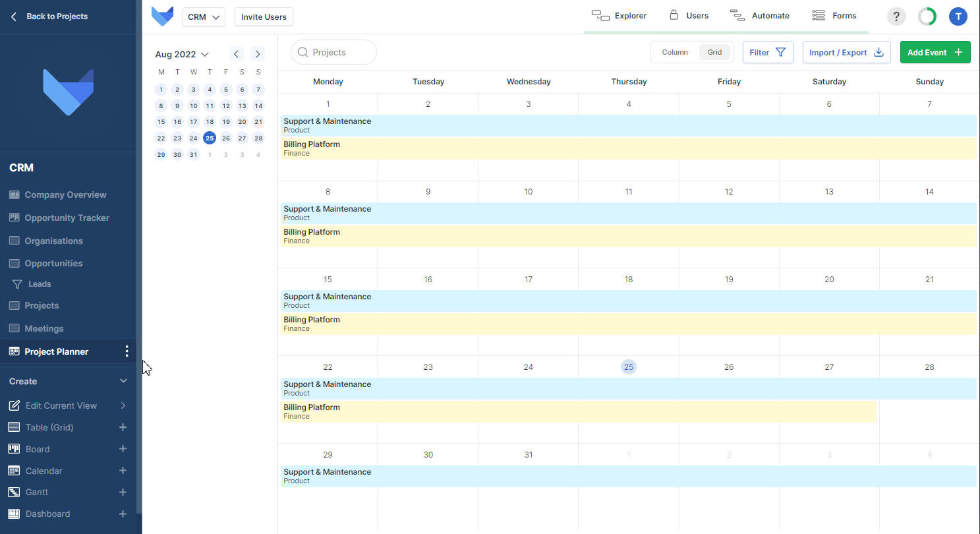Click the plus icon beside Table (Grid)

(123, 427)
